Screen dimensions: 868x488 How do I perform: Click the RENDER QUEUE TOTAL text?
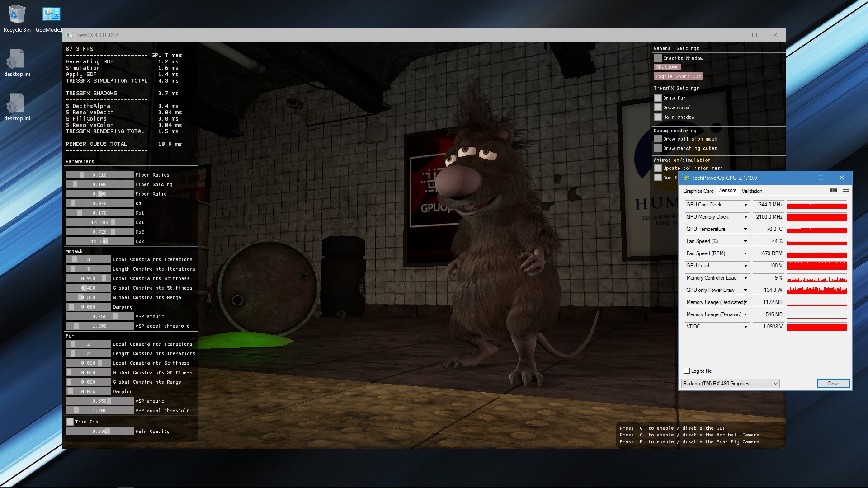96,144
